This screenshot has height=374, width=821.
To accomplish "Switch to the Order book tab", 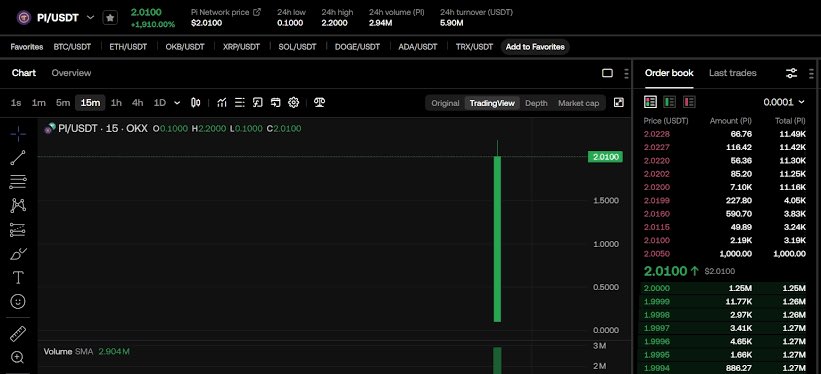I will pyautogui.click(x=669, y=73).
